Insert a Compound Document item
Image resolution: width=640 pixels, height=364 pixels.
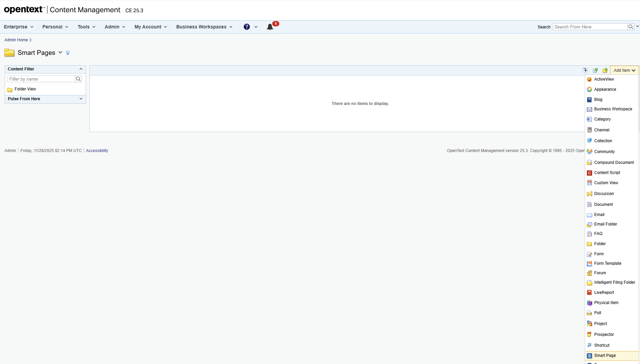[x=614, y=162]
